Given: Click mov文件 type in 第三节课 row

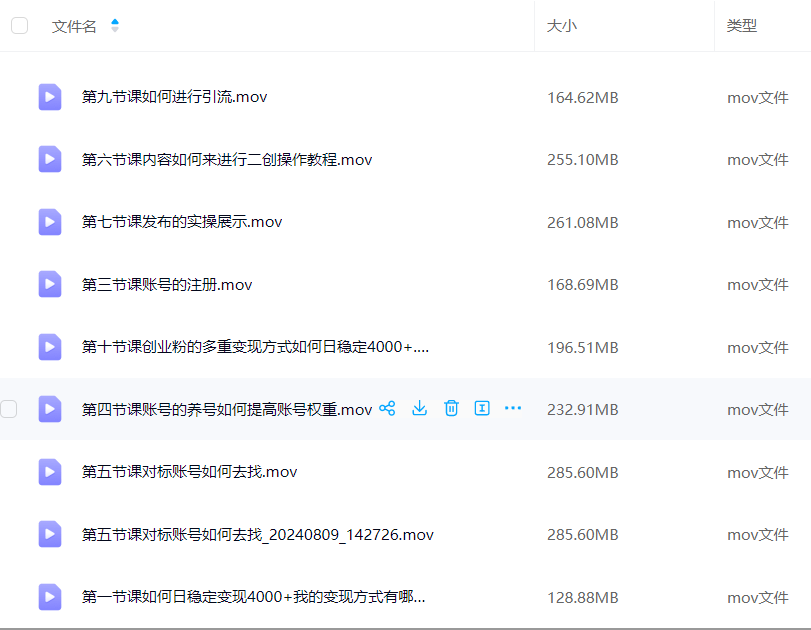Looking at the screenshot, I should pos(758,285).
